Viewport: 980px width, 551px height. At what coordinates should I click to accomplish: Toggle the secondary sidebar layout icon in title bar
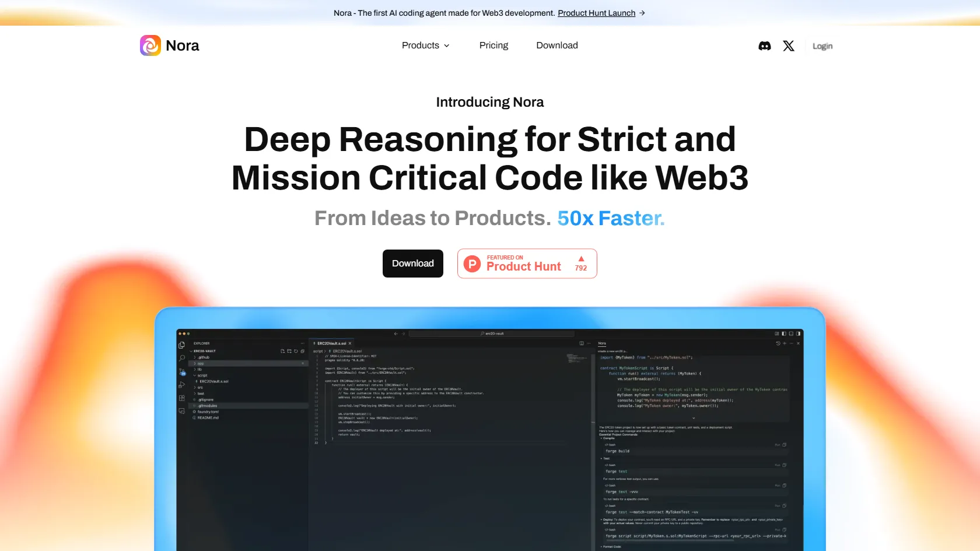[x=798, y=334]
